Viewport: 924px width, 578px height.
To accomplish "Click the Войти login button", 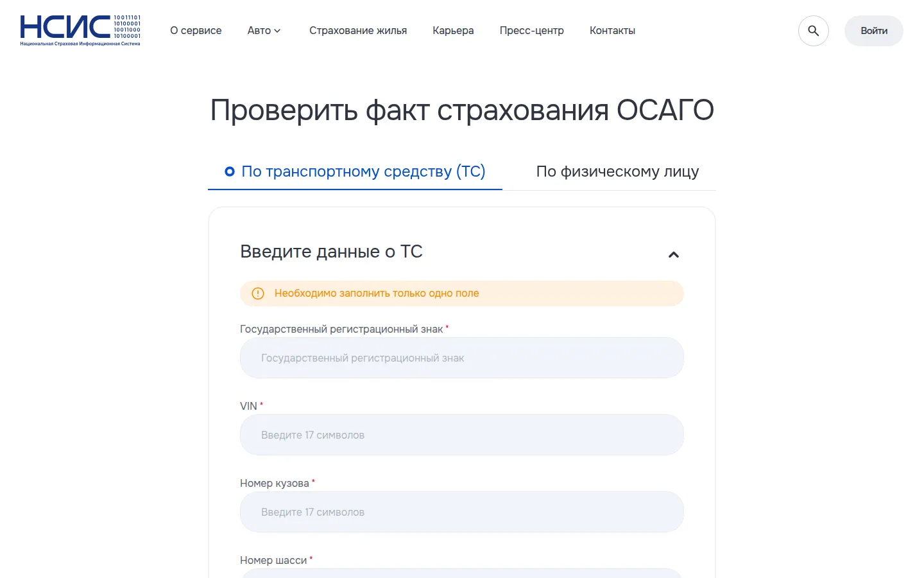I will [x=873, y=31].
